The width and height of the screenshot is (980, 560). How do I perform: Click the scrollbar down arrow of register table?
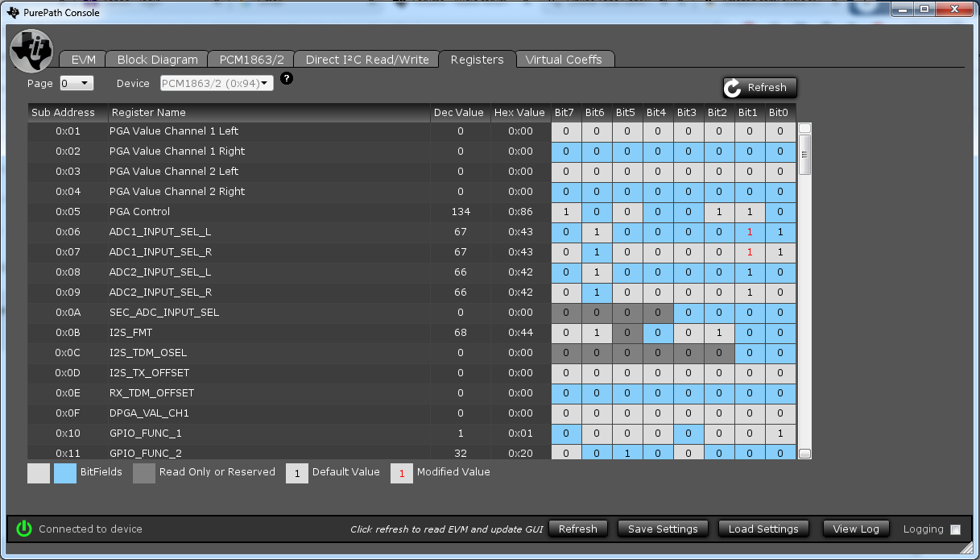804,454
